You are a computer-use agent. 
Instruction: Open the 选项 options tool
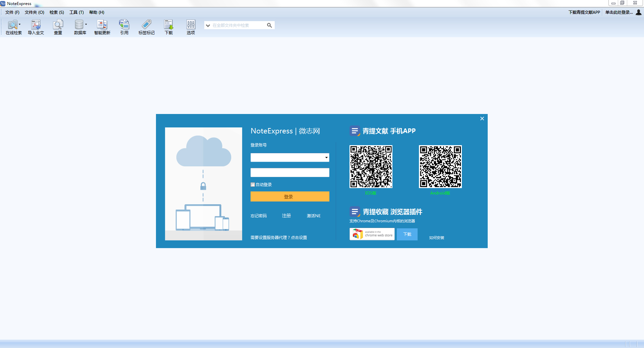(x=191, y=27)
